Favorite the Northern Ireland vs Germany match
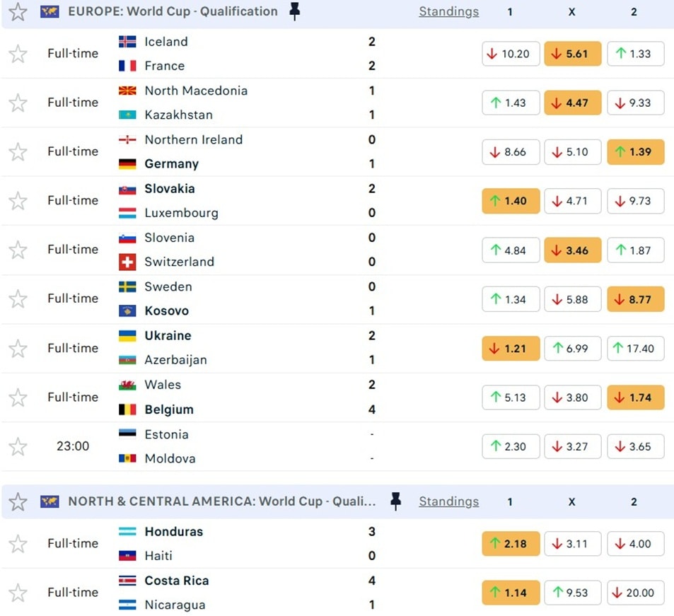Viewport: 674px width, 616px height. (x=18, y=152)
